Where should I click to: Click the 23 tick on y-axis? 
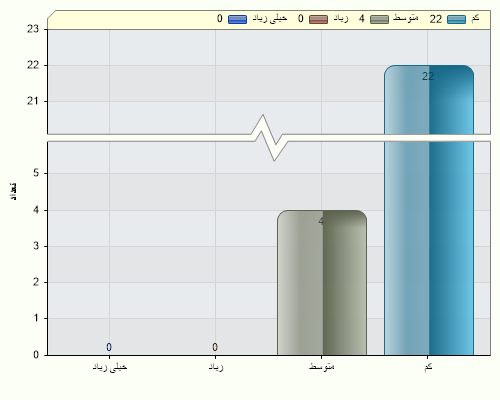(x=33, y=29)
